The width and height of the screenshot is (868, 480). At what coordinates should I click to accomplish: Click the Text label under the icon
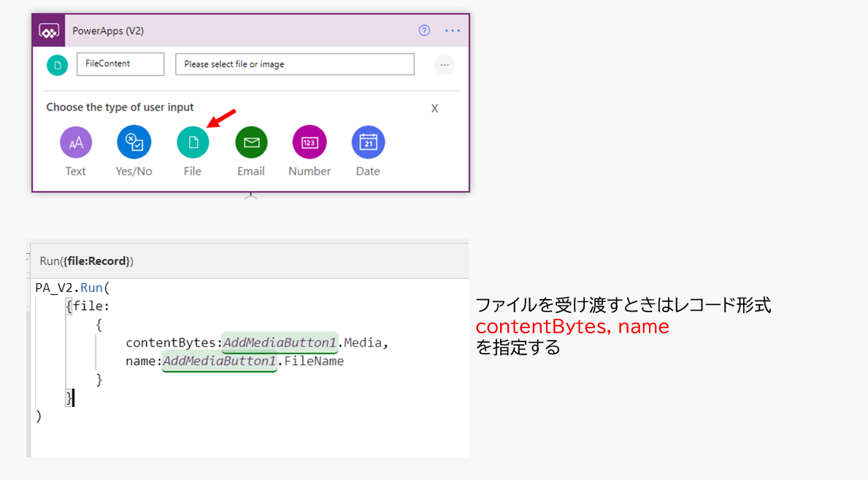[75, 171]
